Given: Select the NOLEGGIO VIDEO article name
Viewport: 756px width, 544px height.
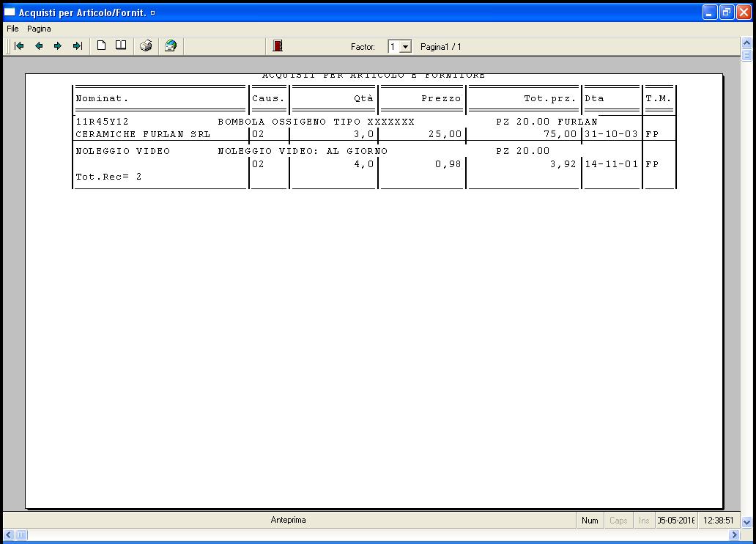Looking at the screenshot, I should click(x=123, y=151).
